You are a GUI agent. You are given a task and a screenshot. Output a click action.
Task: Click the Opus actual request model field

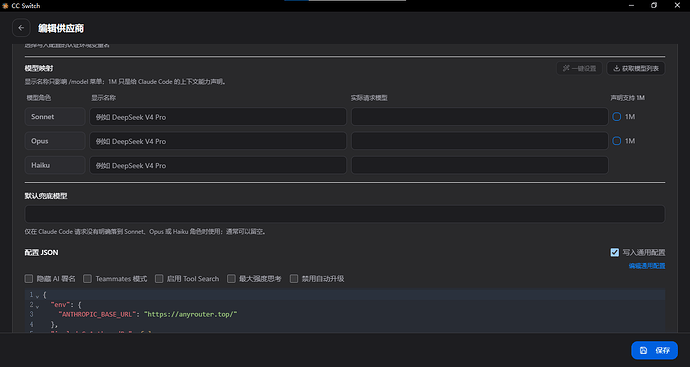480,141
